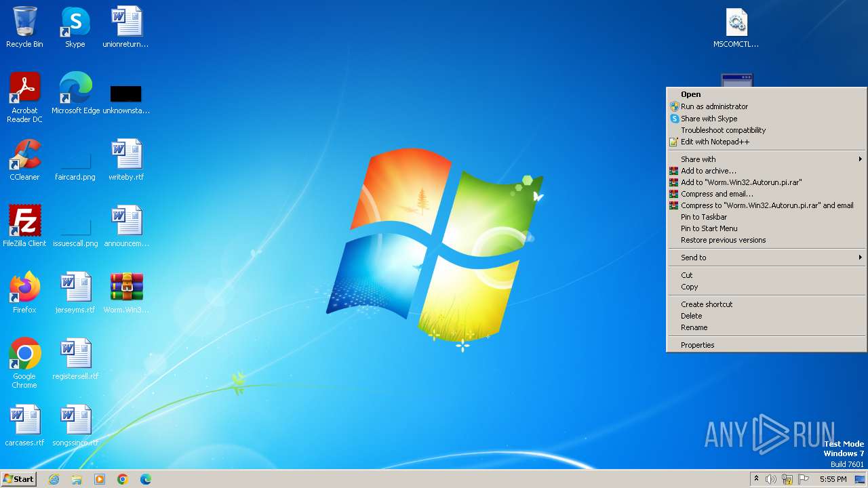This screenshot has width=868, height=488.
Task: Choose Troubleshoot compatibility
Action: coord(766,130)
